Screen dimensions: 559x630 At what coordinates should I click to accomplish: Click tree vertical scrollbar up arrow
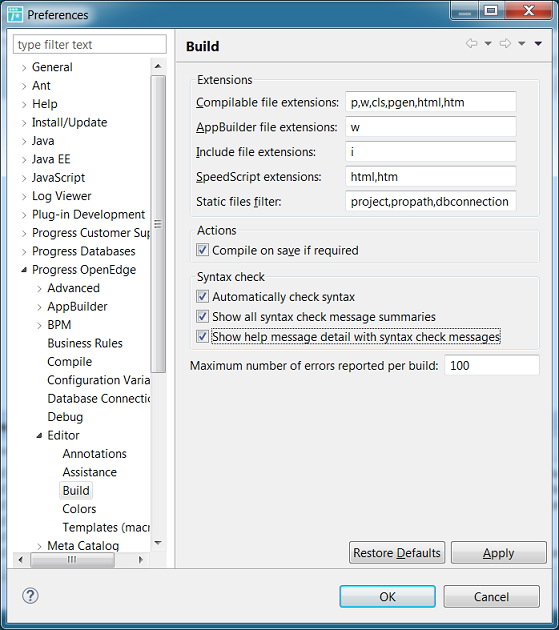(158, 66)
